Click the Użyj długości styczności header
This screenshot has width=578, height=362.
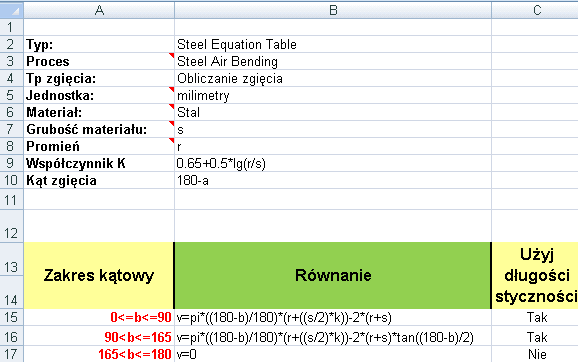click(x=535, y=275)
